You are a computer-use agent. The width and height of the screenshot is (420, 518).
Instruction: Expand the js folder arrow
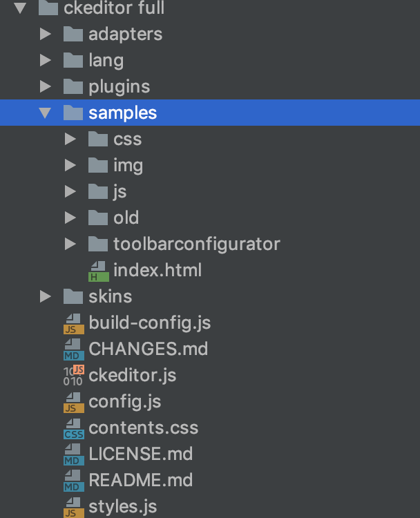pyautogui.click(x=70, y=191)
